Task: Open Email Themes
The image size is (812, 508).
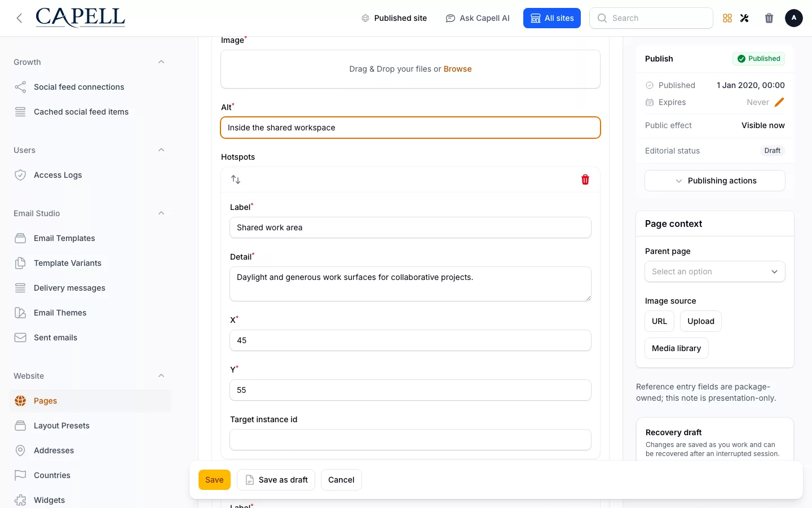Action: [x=90, y=313]
